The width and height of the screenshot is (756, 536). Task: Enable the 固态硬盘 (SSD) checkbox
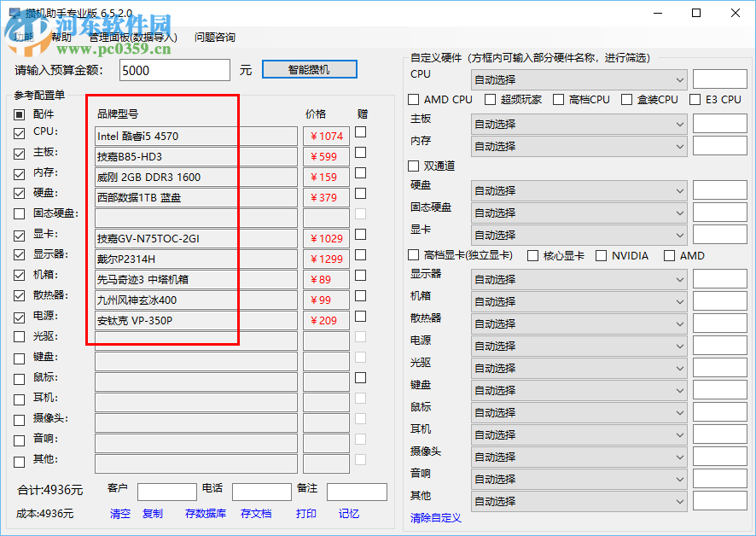point(19,214)
